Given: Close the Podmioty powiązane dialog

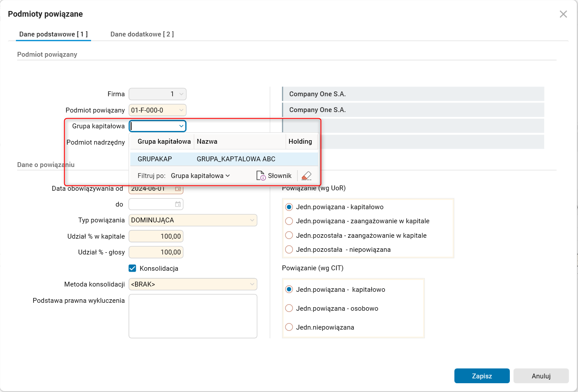Looking at the screenshot, I should [x=563, y=14].
